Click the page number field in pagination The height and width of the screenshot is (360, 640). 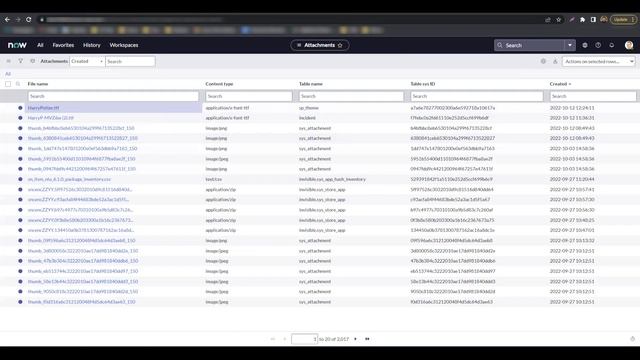click(304, 339)
